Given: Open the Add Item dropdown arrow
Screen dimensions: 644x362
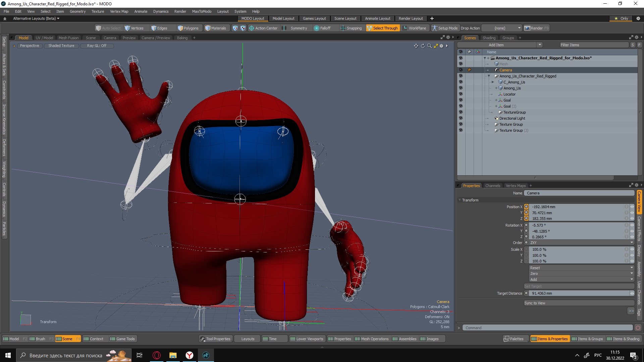Looking at the screenshot, I should [540, 45].
